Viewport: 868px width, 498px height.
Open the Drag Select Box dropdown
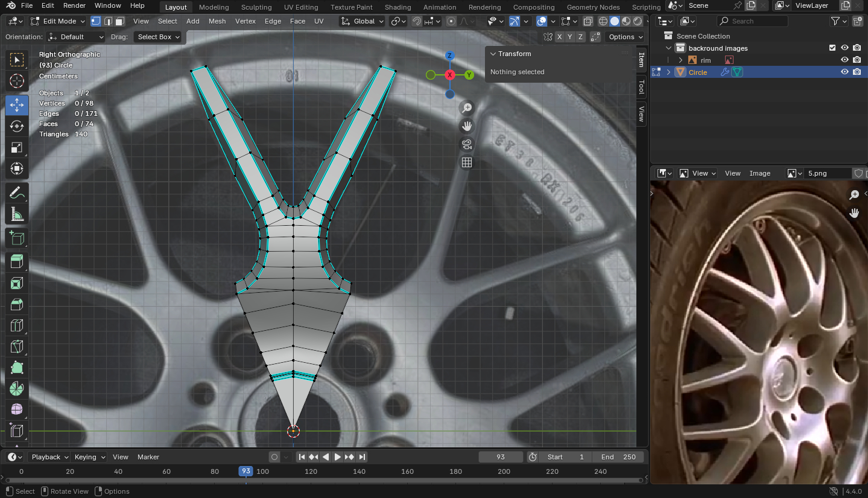click(x=157, y=37)
